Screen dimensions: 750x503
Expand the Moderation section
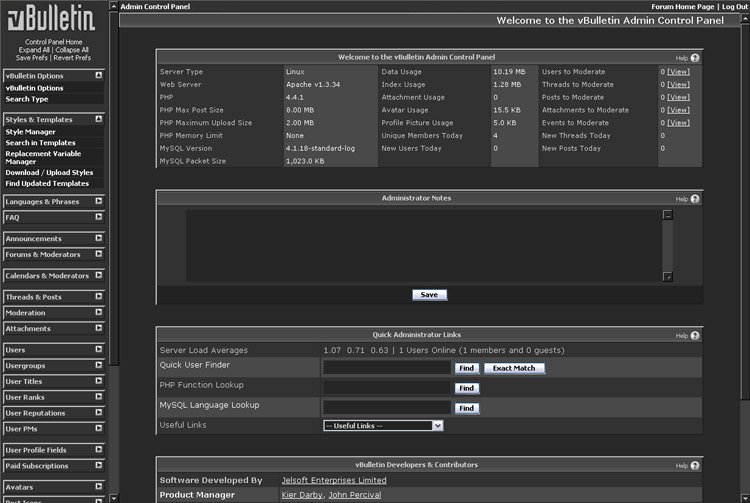point(99,312)
